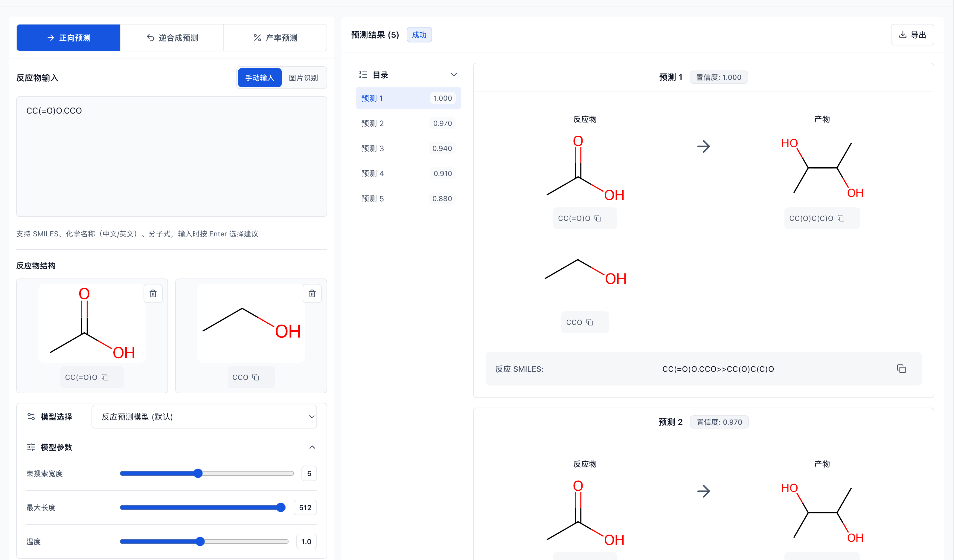The height and width of the screenshot is (560, 954).
Task: Copy CC(=O)O SMILES in reactant structure card
Action: (105, 377)
